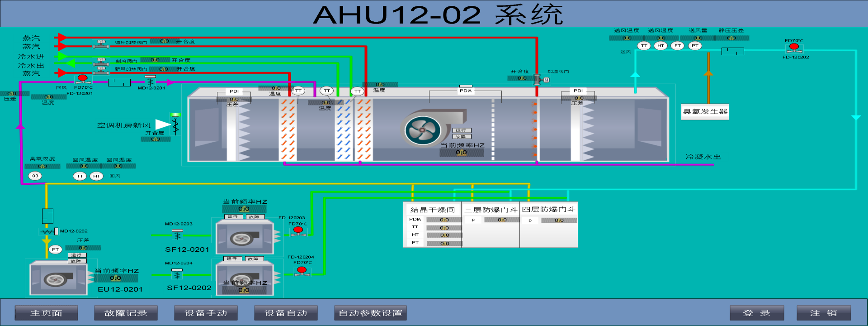
Task: Select the SF12-0201 fan unit
Action: pyautogui.click(x=245, y=237)
